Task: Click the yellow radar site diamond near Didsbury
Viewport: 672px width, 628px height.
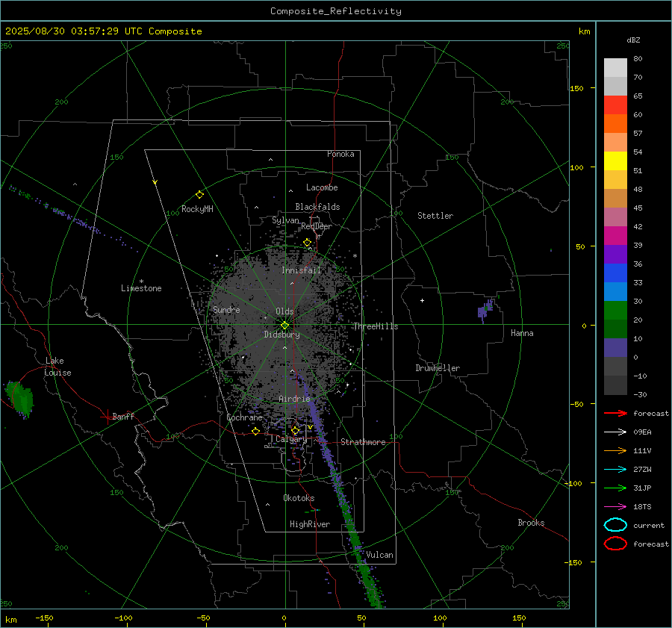Action: tap(284, 325)
